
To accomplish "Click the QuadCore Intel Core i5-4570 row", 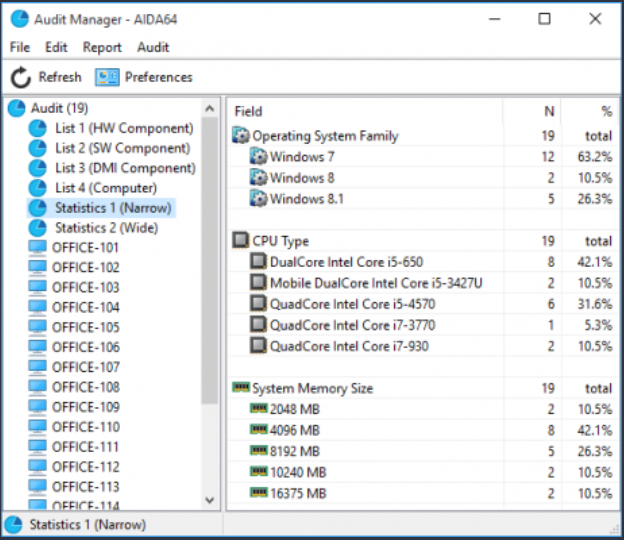I will coord(423,304).
